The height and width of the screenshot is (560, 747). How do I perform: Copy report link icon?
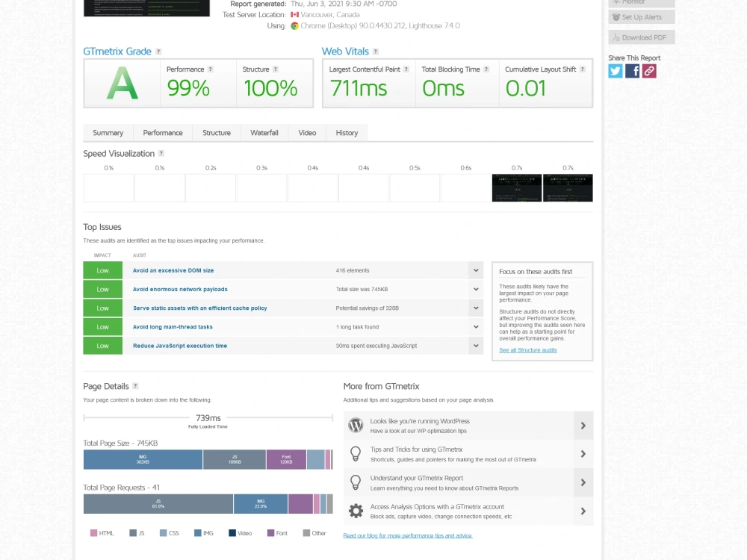point(649,71)
